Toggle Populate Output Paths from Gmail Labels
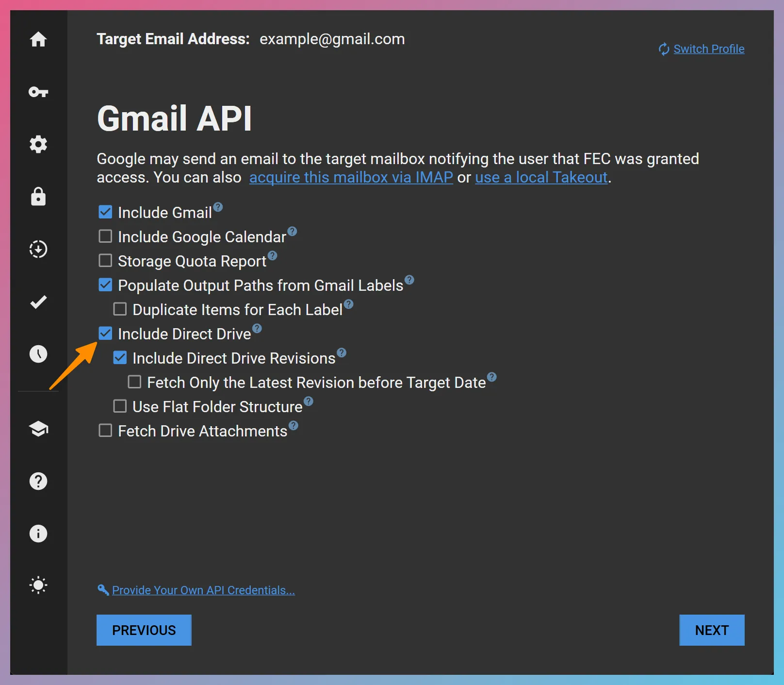This screenshot has height=685, width=784. point(105,285)
